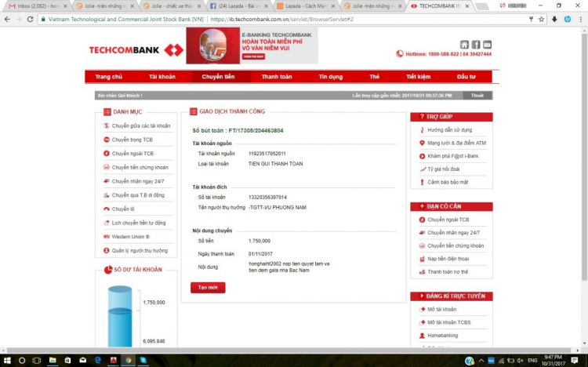Click the Chuyển ngoài TCB icon in Danh mục

107,154
